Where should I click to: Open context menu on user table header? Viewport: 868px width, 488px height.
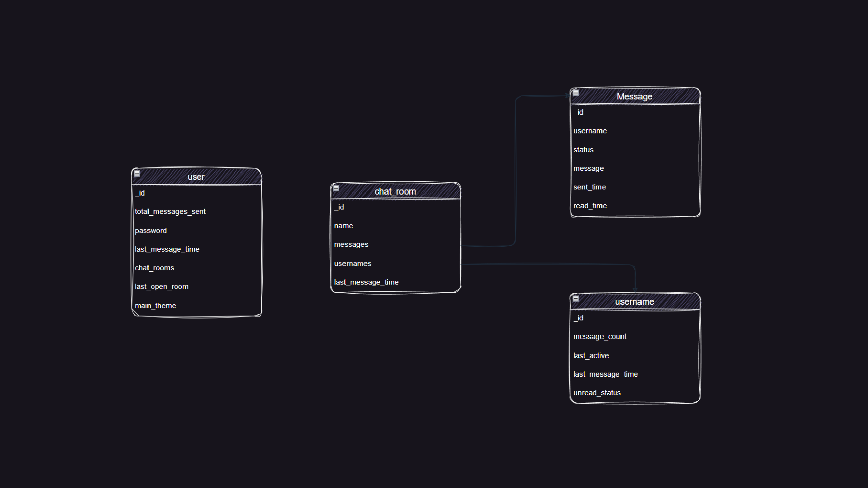196,176
